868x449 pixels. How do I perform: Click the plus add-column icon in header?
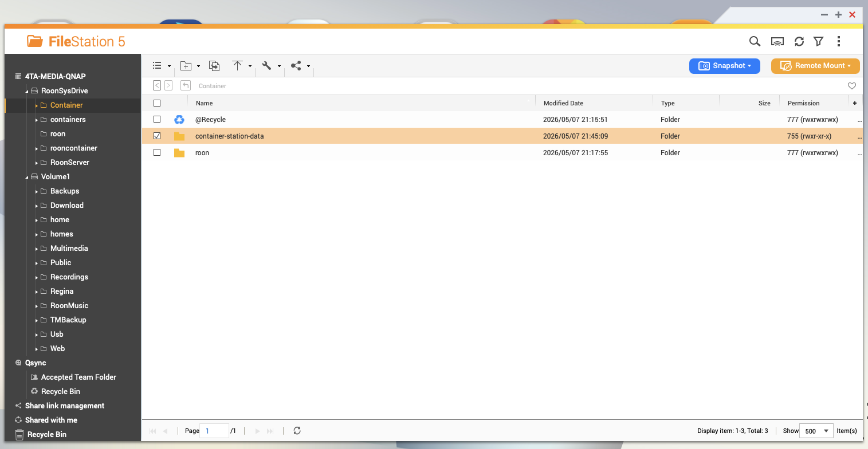(855, 103)
